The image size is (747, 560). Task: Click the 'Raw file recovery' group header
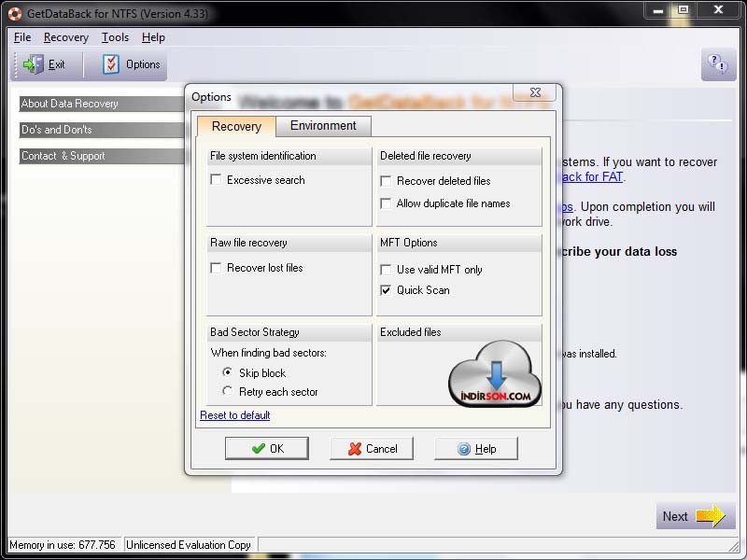coord(289,243)
